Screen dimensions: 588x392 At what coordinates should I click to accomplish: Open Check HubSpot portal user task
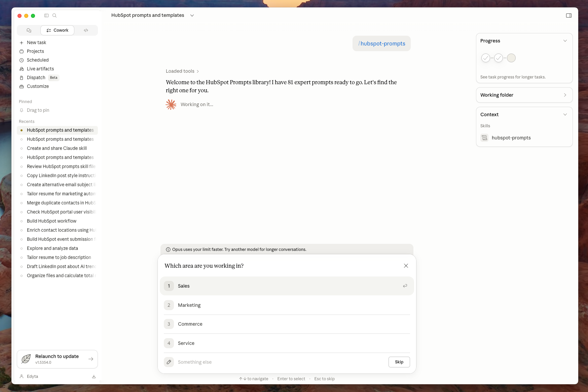click(57, 212)
